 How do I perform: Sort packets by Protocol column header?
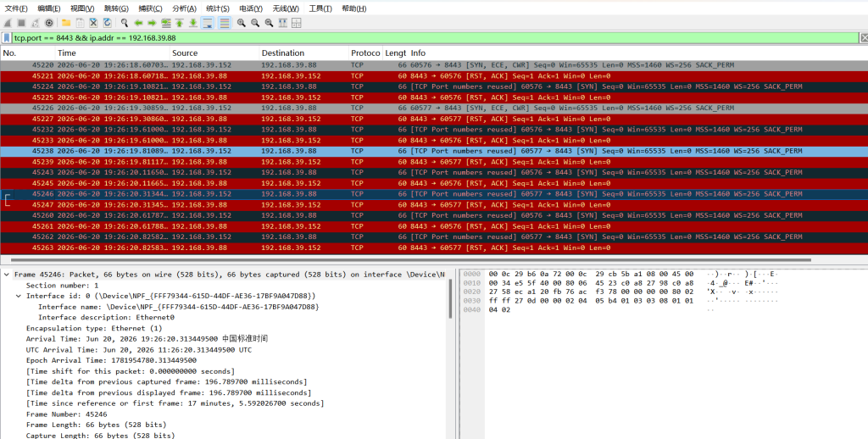[x=365, y=53]
